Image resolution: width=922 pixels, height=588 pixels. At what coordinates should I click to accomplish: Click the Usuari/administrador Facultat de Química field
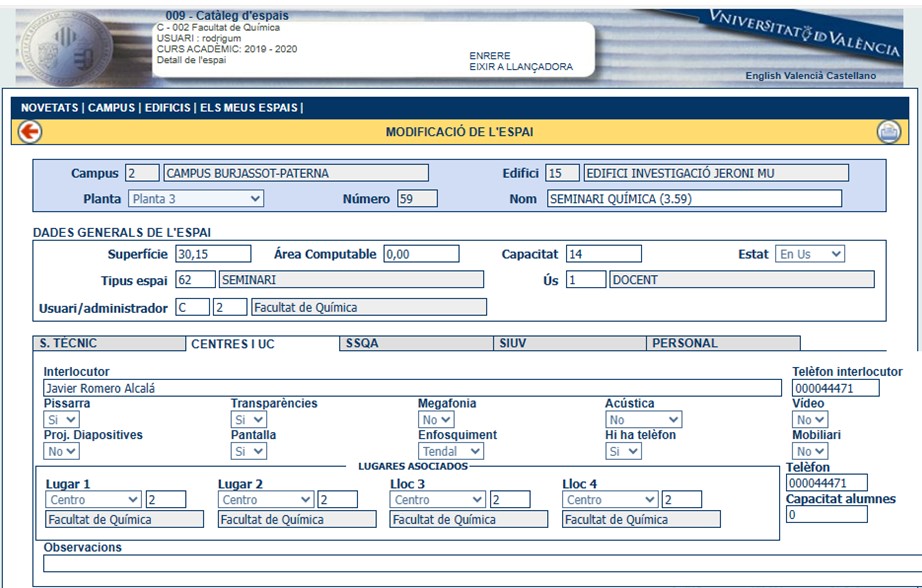(x=369, y=307)
